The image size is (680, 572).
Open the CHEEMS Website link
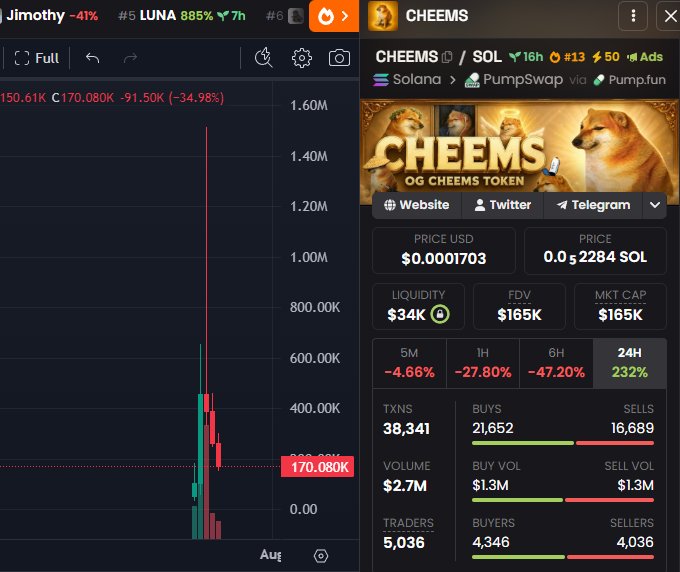(417, 205)
